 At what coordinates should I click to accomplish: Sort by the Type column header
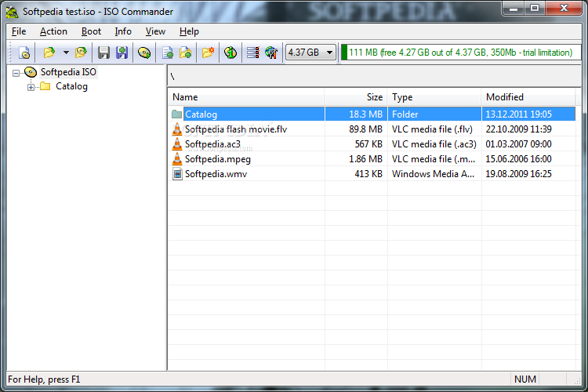(434, 97)
